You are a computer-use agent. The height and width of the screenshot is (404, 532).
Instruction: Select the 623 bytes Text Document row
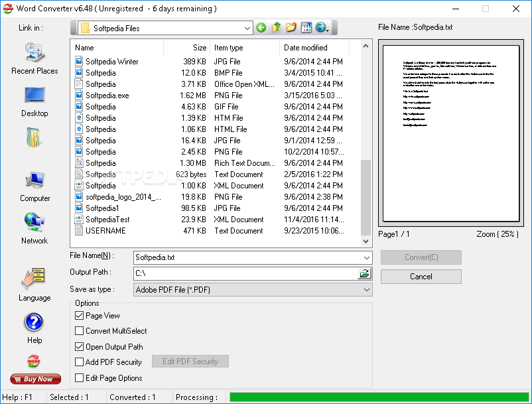[209, 174]
